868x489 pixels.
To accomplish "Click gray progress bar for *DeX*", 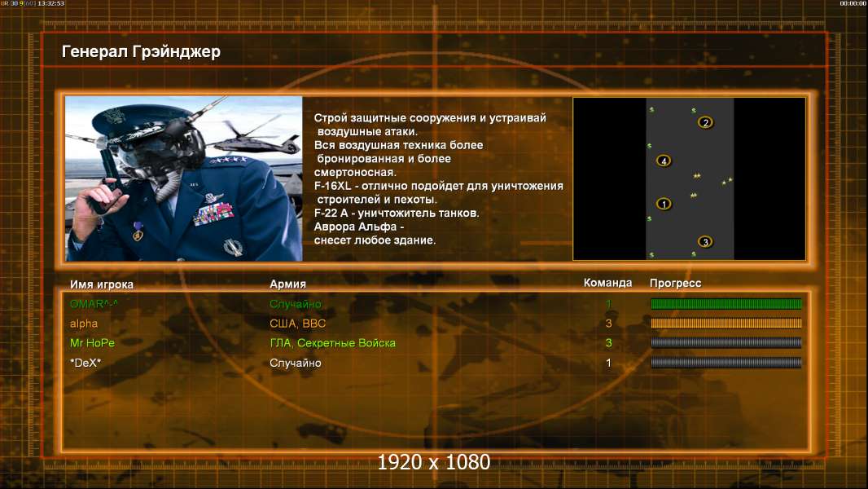I will (x=726, y=363).
